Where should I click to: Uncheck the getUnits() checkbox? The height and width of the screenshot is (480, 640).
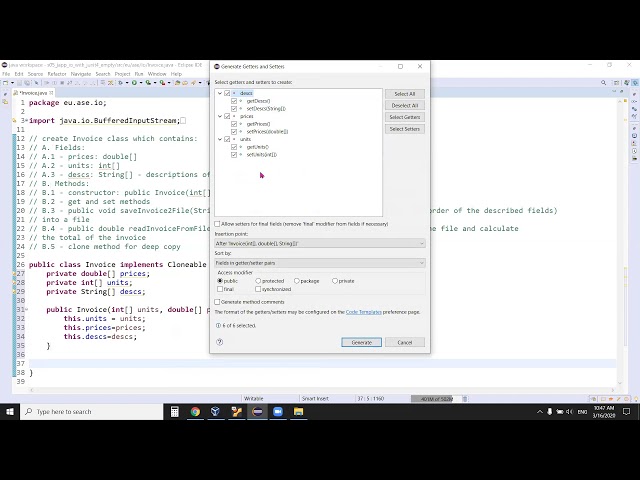coord(234,147)
